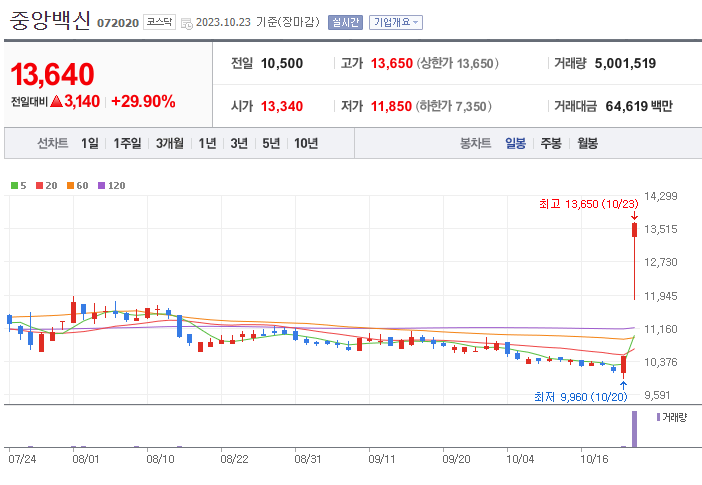Viewport: 702px width, 485px height.
Task: Click the 09/11 date axis label
Action: click(x=381, y=459)
